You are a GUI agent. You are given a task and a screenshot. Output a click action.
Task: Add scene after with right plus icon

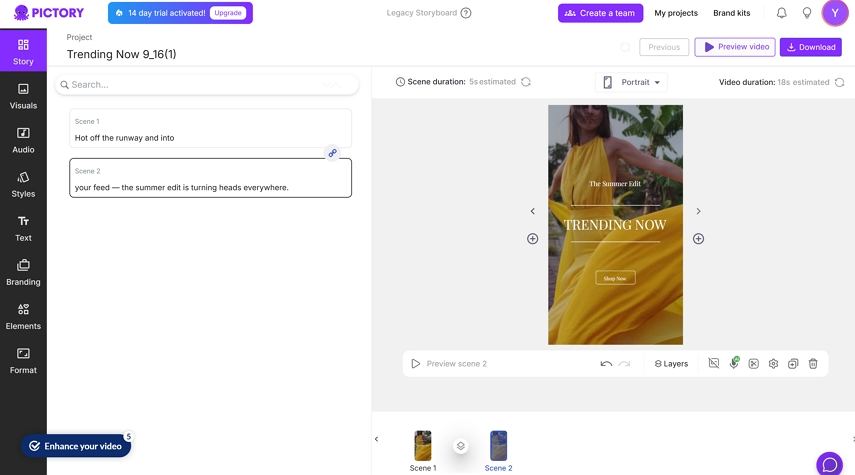[698, 239]
